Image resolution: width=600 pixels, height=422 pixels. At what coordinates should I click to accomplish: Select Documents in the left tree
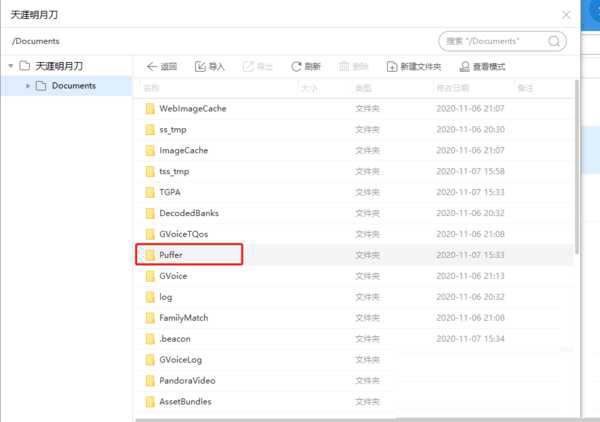tap(73, 86)
